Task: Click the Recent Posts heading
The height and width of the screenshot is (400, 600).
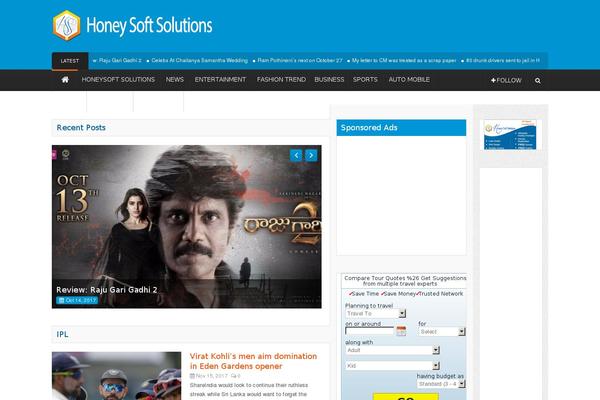Action: click(81, 127)
